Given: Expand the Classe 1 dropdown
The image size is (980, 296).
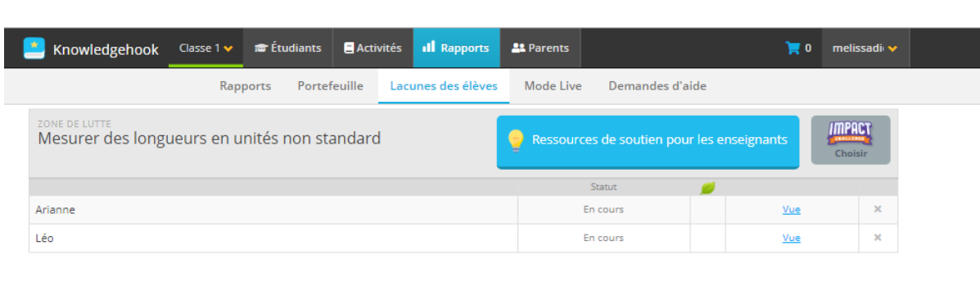Looking at the screenshot, I should [x=205, y=48].
